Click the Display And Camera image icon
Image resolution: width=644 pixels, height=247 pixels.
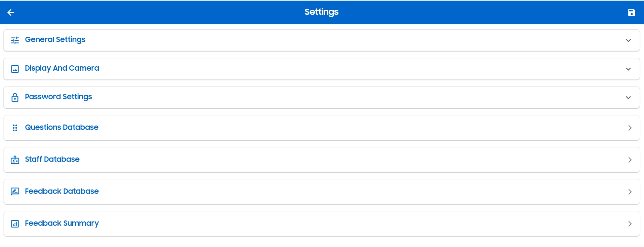point(15,69)
